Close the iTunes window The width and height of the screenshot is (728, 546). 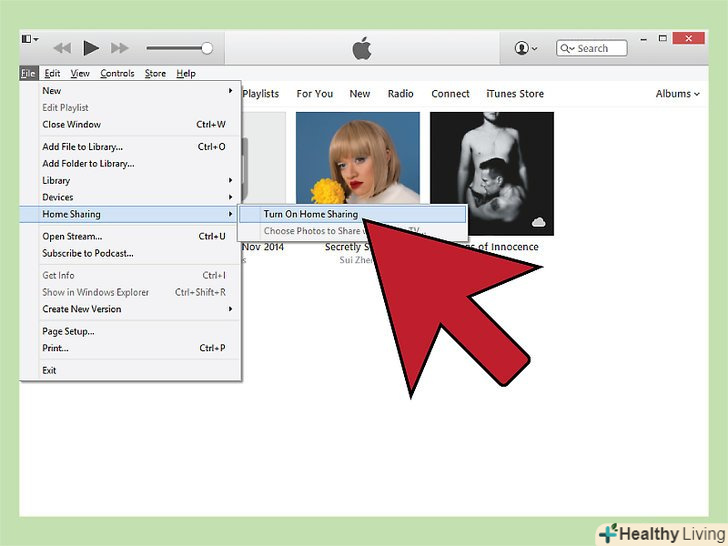[689, 38]
